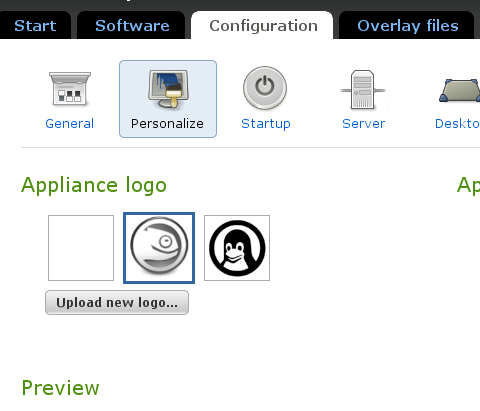
Task: Click the Appliance logo heading
Action: point(94,185)
